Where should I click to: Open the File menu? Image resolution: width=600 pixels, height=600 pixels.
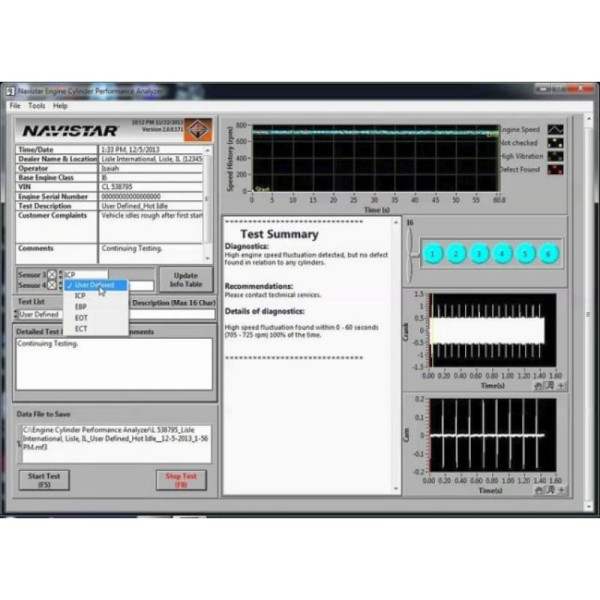[x=15, y=105]
